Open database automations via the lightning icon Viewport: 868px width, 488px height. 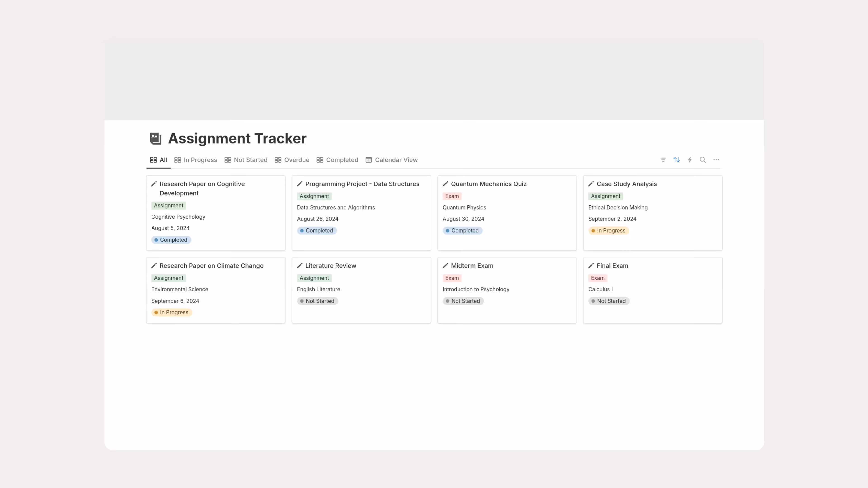[x=689, y=160]
